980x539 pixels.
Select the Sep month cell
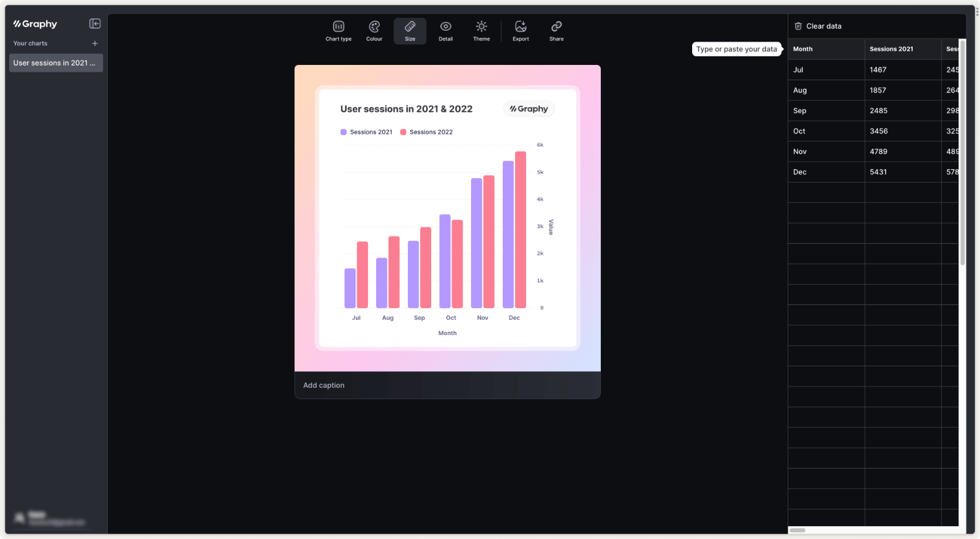coord(826,111)
